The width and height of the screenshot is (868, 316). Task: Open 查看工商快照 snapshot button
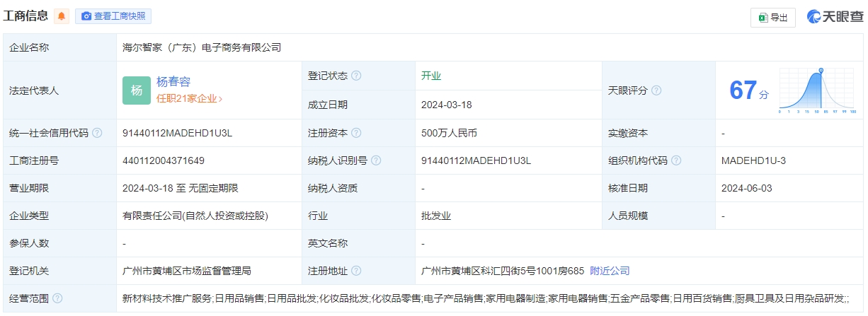(113, 16)
